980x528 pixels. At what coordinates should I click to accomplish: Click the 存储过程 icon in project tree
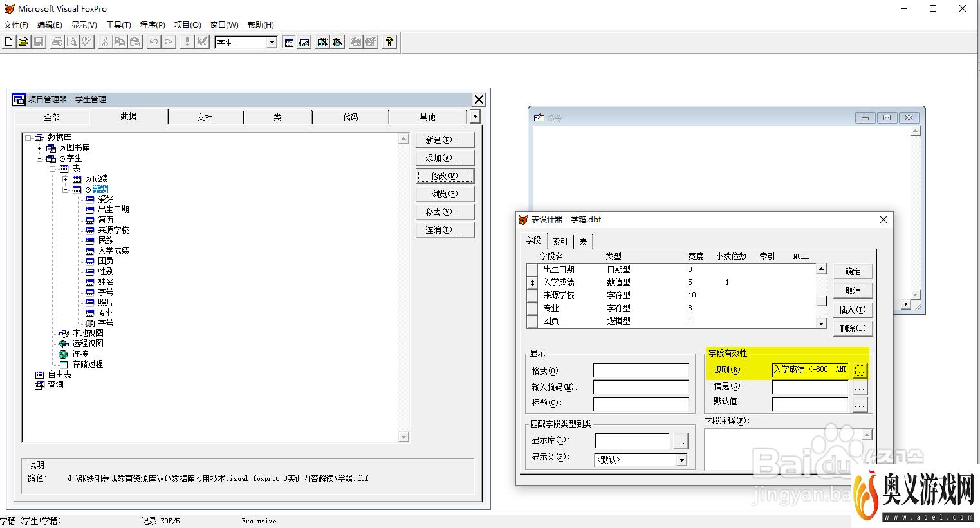(x=64, y=364)
